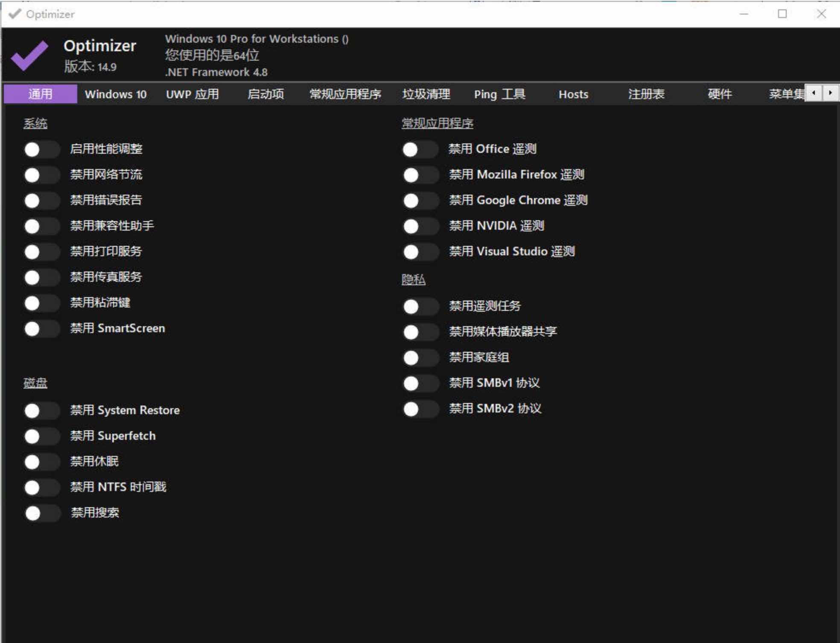Open the 垃圾清理 tab
Screen dimensions: 840x643
pos(426,94)
